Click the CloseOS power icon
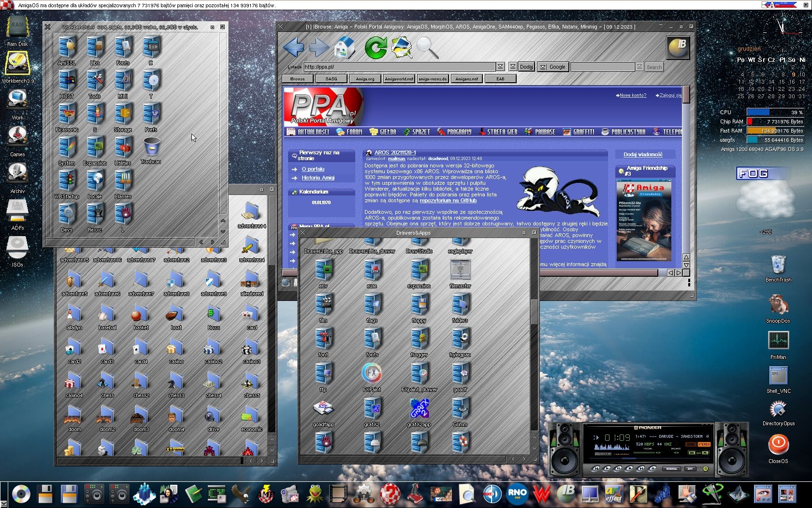Viewport: 812px width, 508px height. tap(778, 448)
